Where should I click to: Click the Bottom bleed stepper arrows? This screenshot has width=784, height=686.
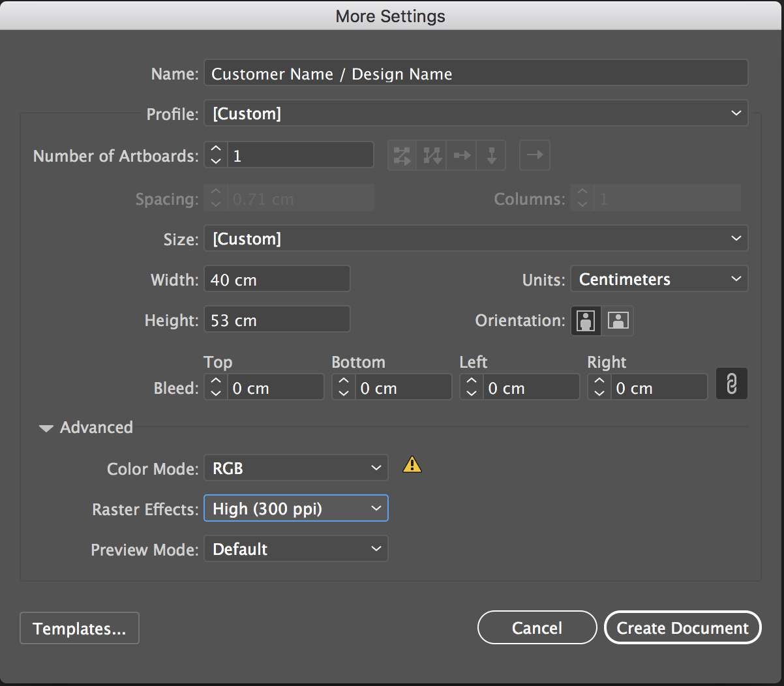point(344,388)
